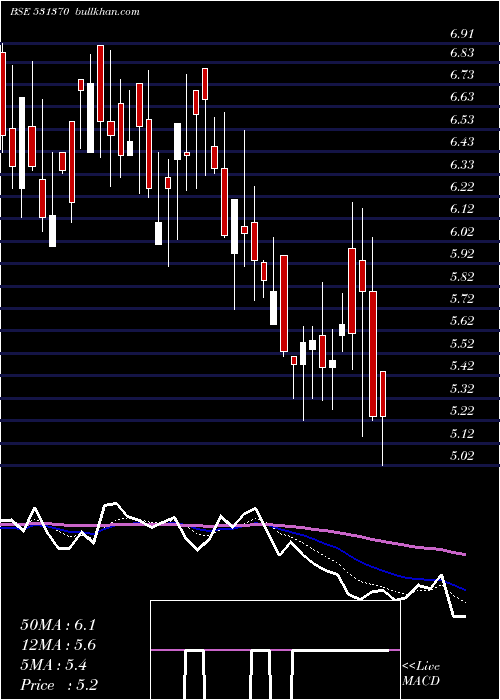This screenshot has height=700, width=500.
Task: Click the 5.72 price axis label
Action: tap(462, 299)
